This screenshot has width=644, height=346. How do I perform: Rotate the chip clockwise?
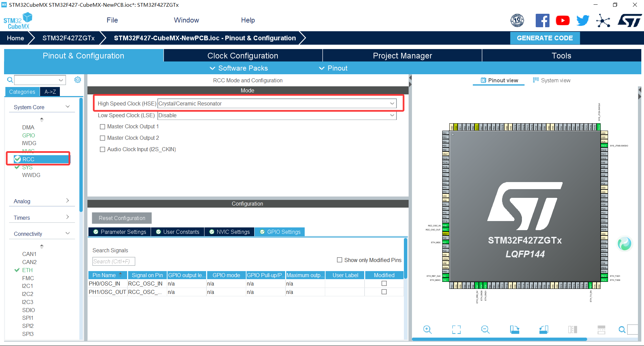[x=515, y=330]
